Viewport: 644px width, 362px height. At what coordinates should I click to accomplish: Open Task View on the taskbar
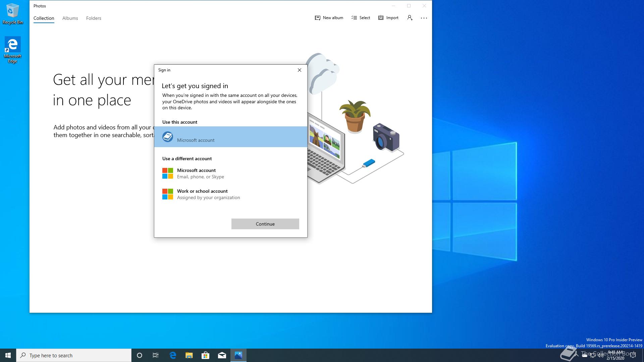click(x=156, y=355)
